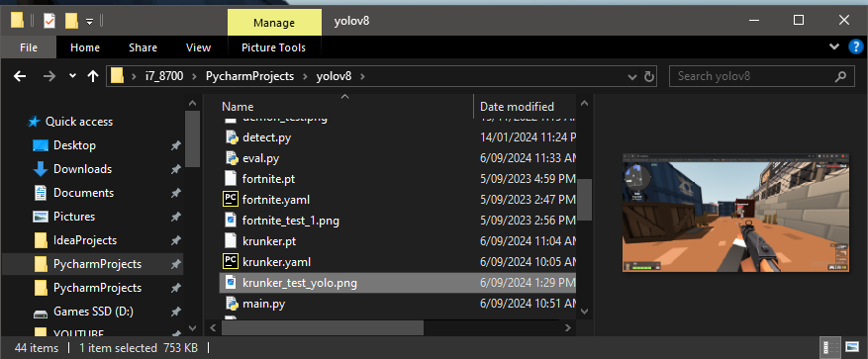This screenshot has height=359, width=868.
Task: Click the PycharmProjects breadcrumb in address bar
Action: point(249,76)
